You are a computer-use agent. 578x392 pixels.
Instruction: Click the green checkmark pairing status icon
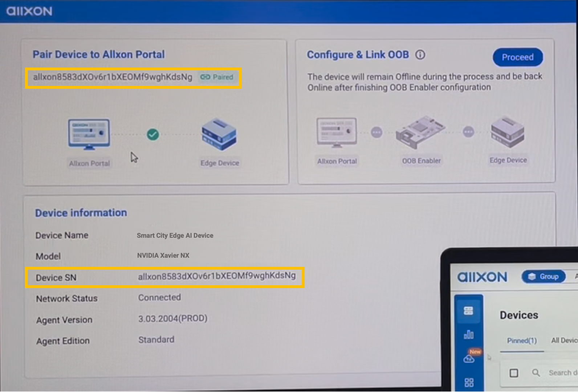[x=153, y=135]
